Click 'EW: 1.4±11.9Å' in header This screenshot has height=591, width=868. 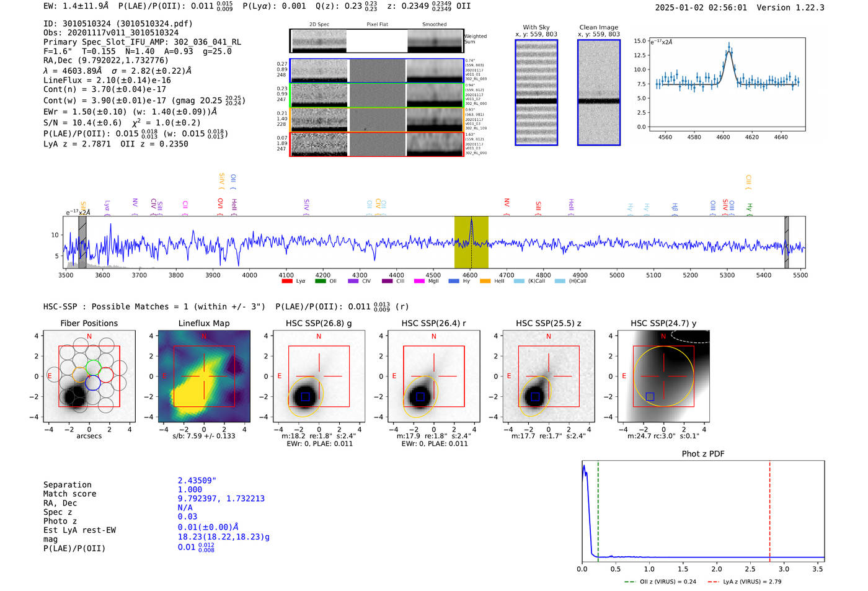click(x=76, y=6)
